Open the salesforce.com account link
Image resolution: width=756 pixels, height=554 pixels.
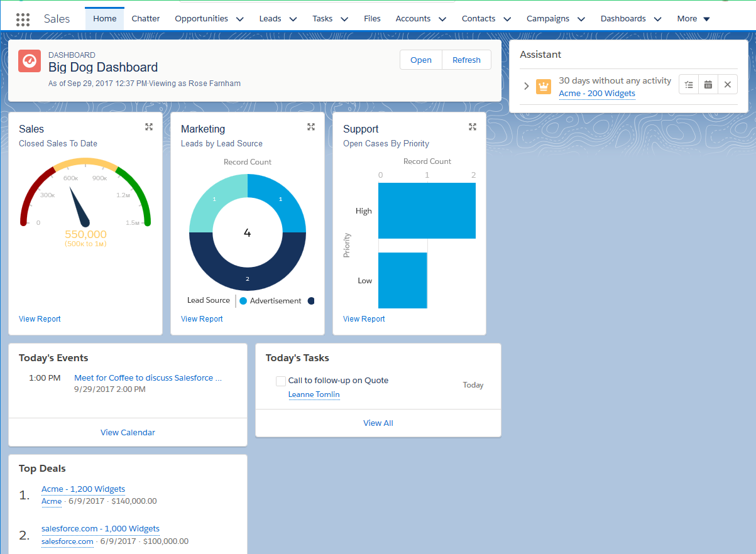click(67, 541)
